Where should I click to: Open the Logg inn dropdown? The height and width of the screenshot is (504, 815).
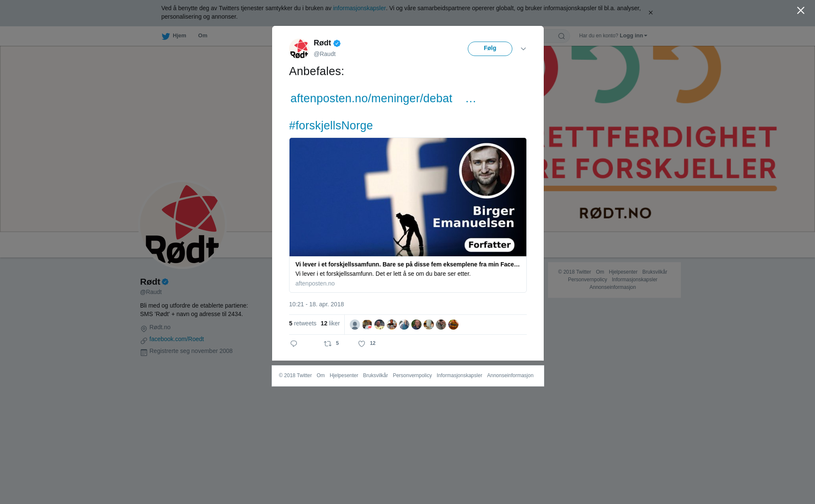pos(633,36)
